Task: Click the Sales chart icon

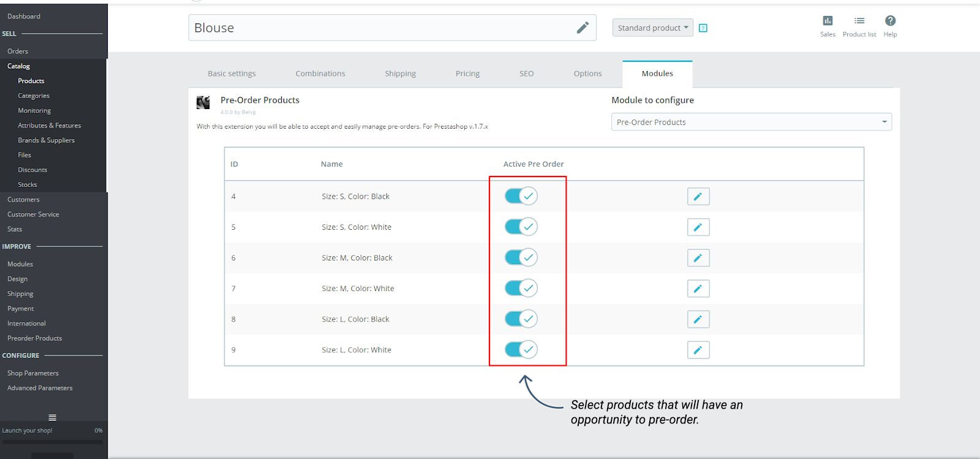Action: 827,21
